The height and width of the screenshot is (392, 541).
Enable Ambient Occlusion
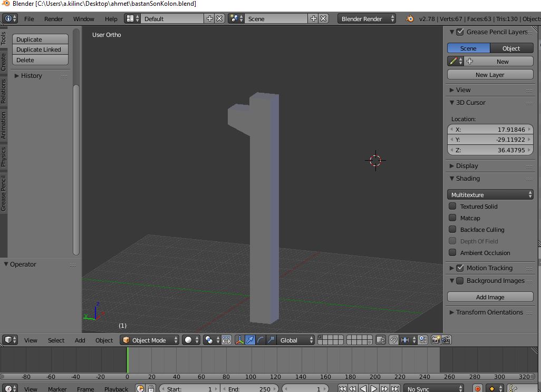(x=452, y=253)
